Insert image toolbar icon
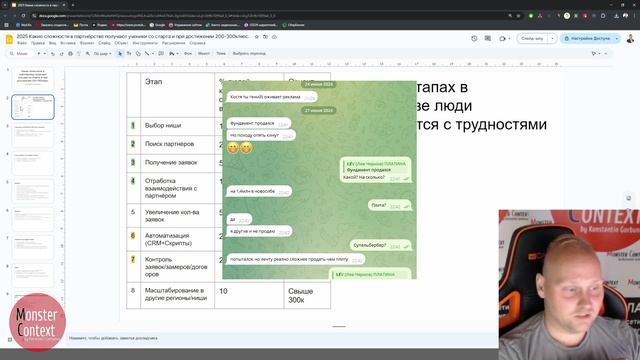This screenshot has width=640, height=360. point(172,53)
